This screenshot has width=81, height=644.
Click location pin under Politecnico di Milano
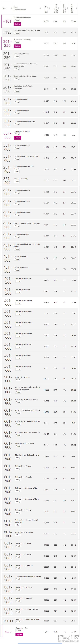point(15,134)
